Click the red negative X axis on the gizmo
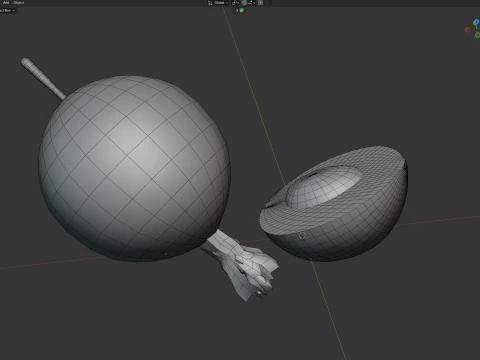The height and width of the screenshot is (360, 480). pyautogui.click(x=467, y=30)
